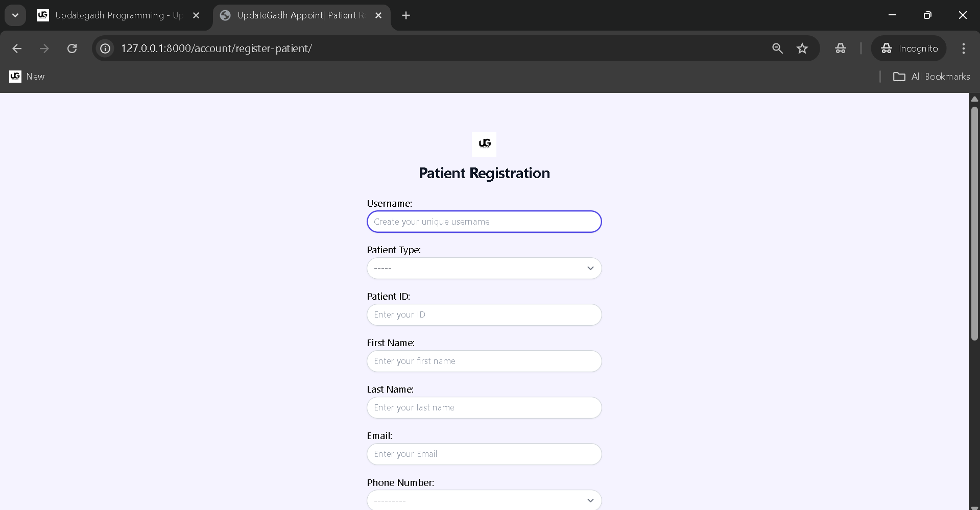The image size is (980, 510).
Task: Open the All Bookmarks folder
Action: click(931, 77)
